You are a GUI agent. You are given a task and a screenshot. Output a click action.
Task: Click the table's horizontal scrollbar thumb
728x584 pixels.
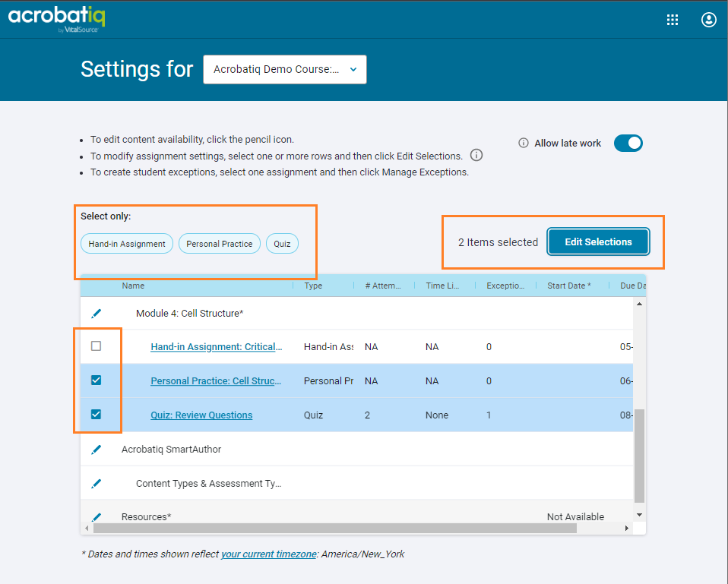335,529
